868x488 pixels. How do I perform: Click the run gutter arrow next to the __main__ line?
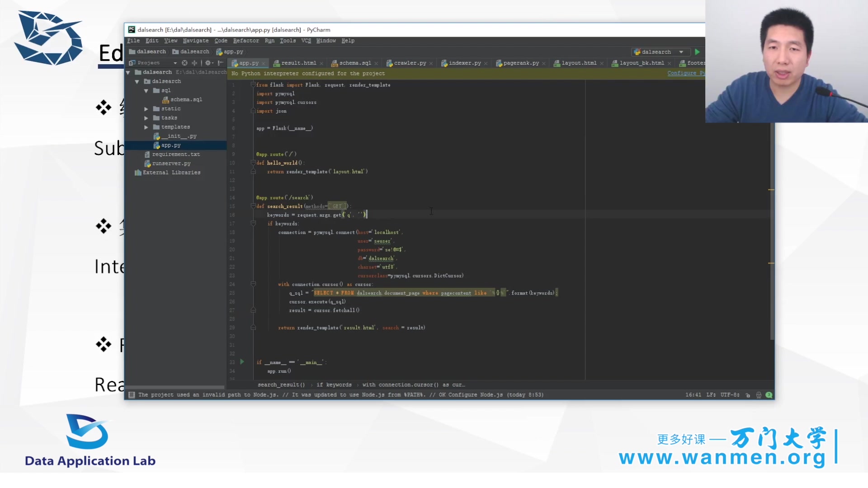(242, 361)
